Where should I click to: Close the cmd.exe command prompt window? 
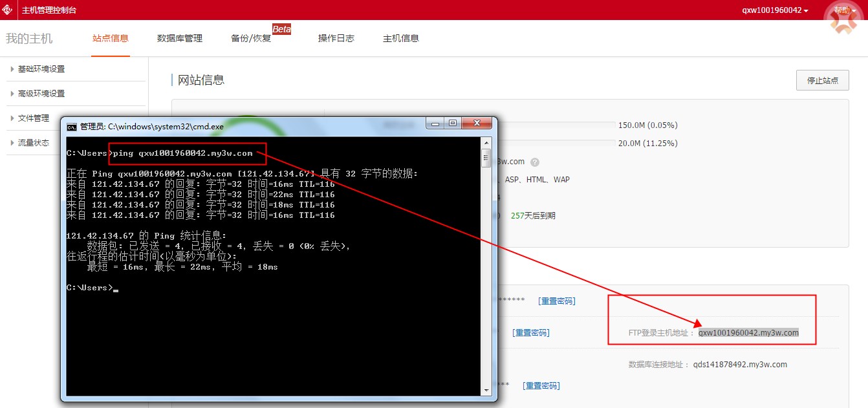[x=478, y=123]
